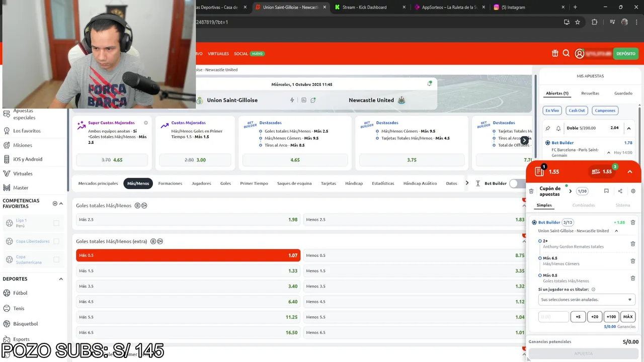
Task: Select Mercados principales tab
Action: pyautogui.click(x=98, y=184)
